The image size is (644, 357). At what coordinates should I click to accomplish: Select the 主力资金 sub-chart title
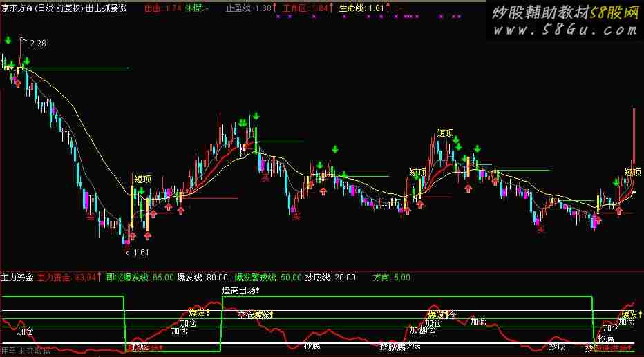17,278
